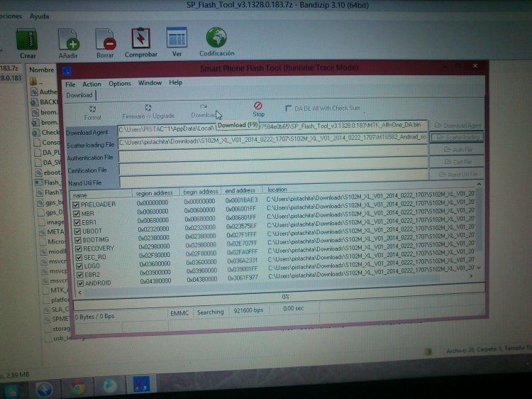Click the Cert File button
Image resolution: width=532 pixels, height=399 pixels.
click(458, 162)
